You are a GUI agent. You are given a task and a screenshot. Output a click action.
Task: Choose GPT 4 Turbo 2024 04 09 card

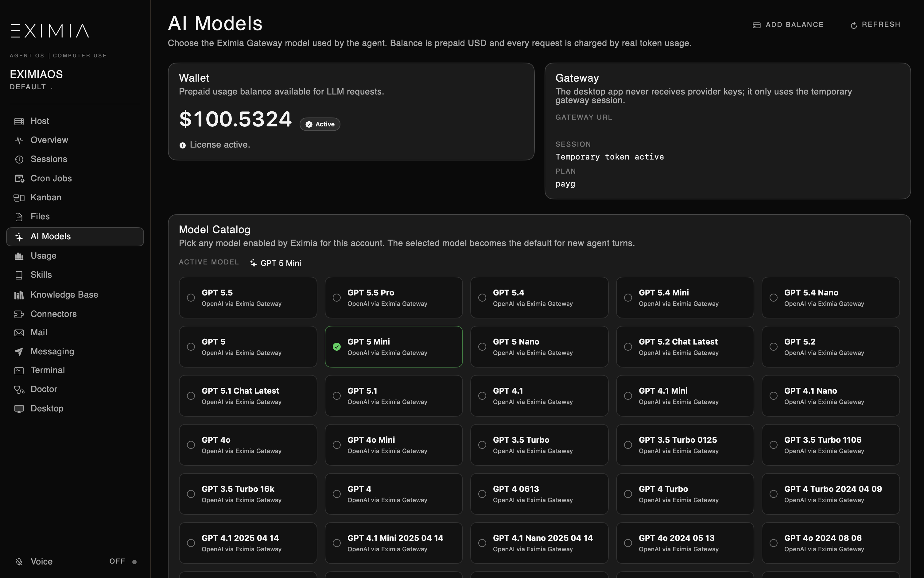(830, 494)
